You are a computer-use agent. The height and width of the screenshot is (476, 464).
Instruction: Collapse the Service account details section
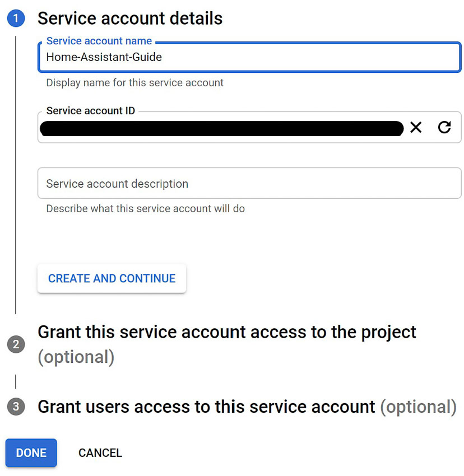(x=129, y=18)
